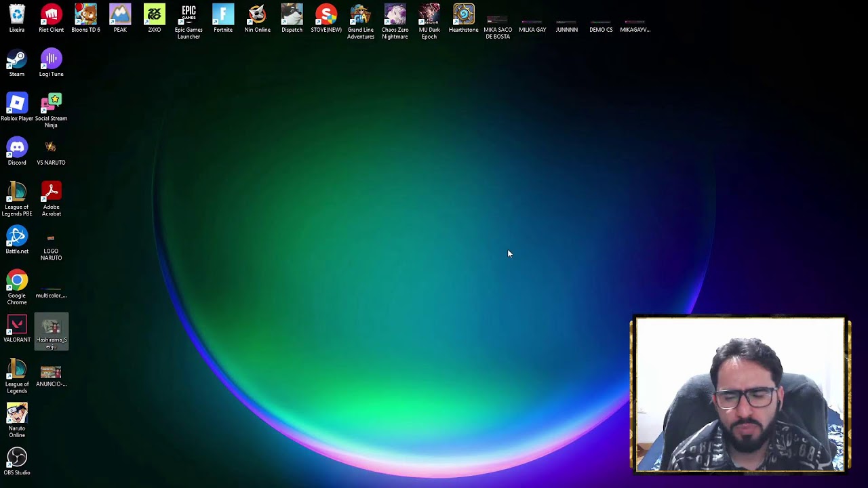This screenshot has width=868, height=488.
Task: Launch STOVE(NEW) shortcut
Action: (x=326, y=18)
